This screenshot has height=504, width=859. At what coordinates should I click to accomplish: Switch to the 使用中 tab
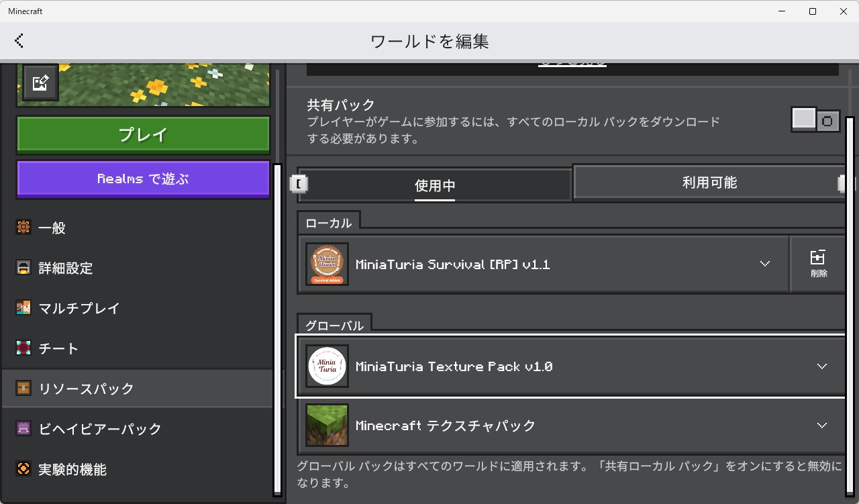click(x=435, y=185)
